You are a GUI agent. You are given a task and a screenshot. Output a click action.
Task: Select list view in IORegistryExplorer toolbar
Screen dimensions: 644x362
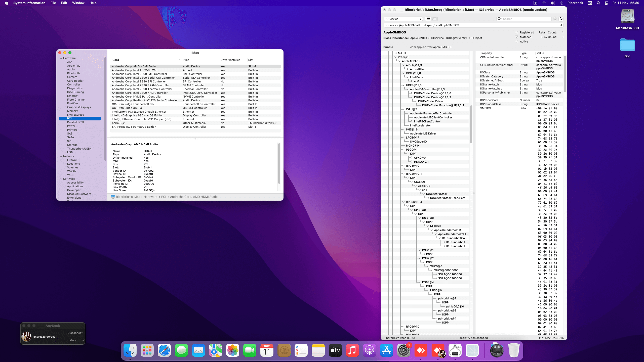coord(428,19)
